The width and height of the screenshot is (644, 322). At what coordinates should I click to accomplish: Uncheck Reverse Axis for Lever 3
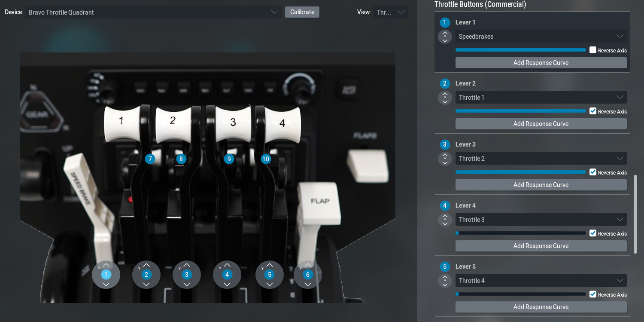pyautogui.click(x=593, y=172)
